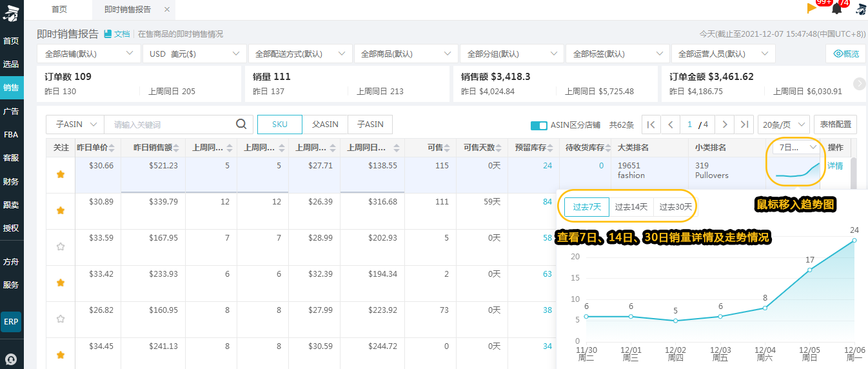Open 跟卖 in the sidebar
The width and height of the screenshot is (868, 369).
click(x=11, y=204)
